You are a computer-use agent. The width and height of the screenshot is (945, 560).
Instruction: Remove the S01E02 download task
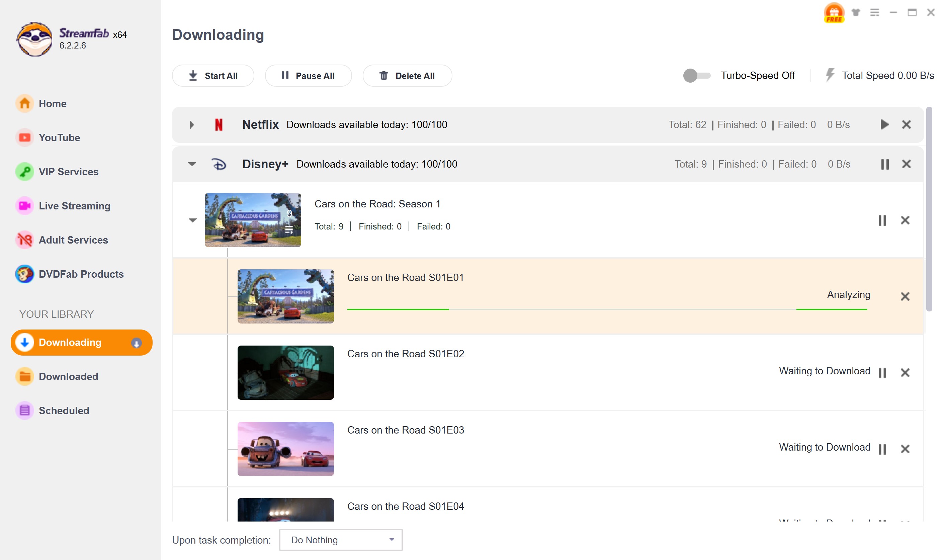point(905,373)
